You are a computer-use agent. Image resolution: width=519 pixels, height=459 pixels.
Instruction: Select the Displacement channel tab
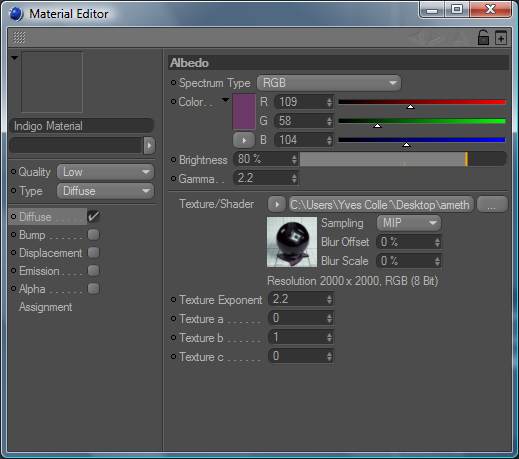50,253
